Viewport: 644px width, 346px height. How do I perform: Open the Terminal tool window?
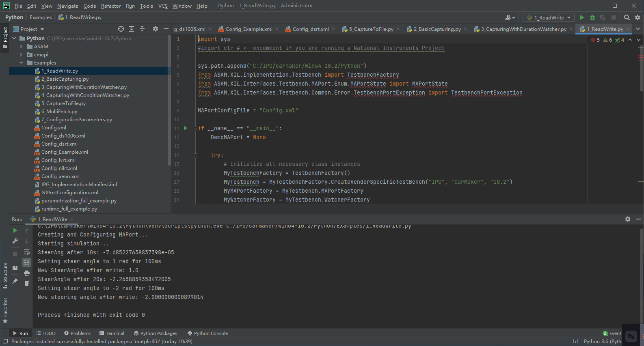(112, 333)
